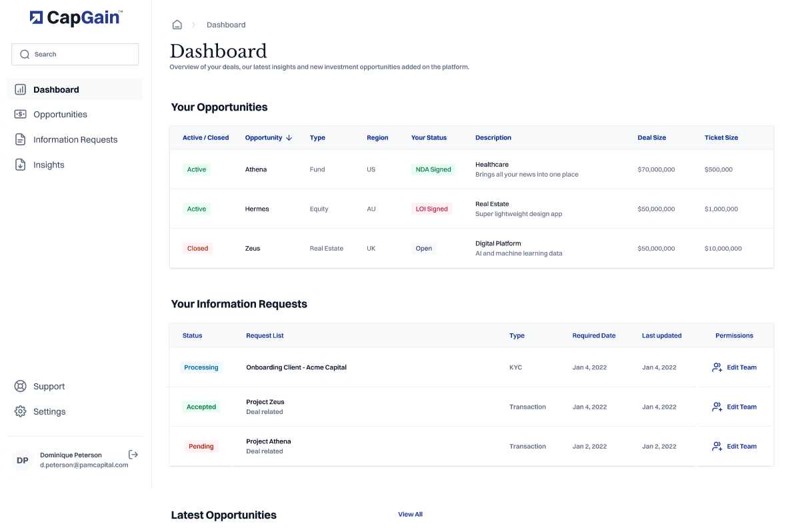Click View All next to Latest Opportunities
The width and height of the screenshot is (786, 532).
(x=410, y=514)
